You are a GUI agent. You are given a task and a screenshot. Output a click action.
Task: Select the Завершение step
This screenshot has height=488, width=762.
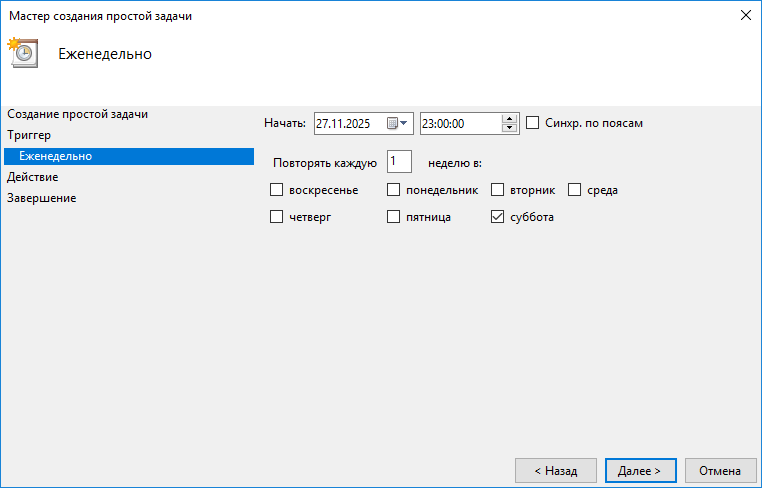41,198
